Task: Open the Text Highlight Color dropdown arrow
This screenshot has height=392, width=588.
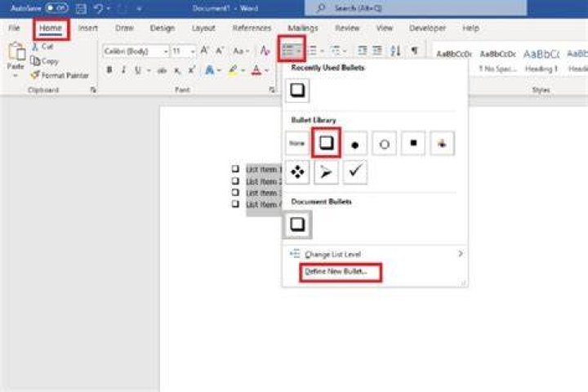Action: (x=243, y=70)
